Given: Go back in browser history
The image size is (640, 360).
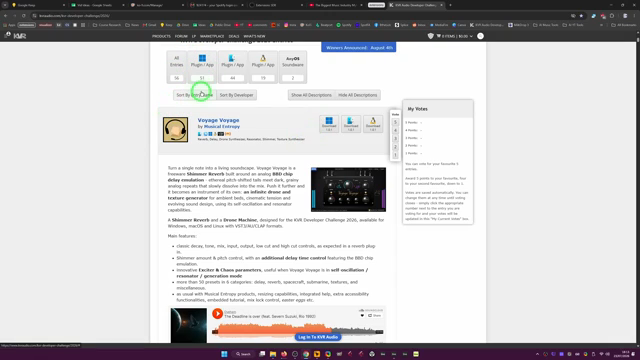Looking at the screenshot, I should pos(5,16).
